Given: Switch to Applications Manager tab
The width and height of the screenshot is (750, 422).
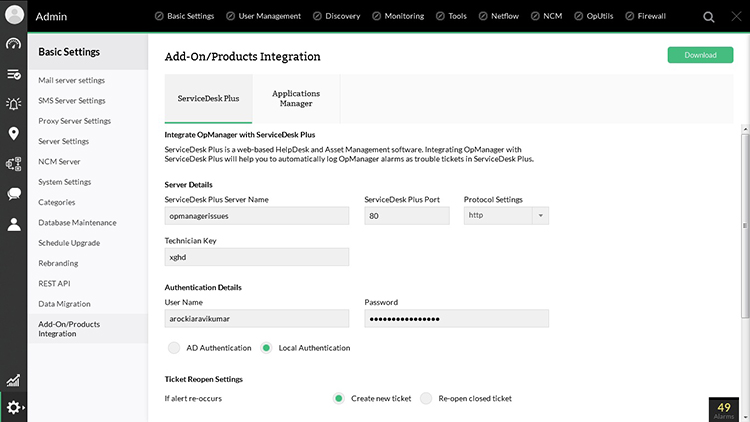Looking at the screenshot, I should 296,98.
